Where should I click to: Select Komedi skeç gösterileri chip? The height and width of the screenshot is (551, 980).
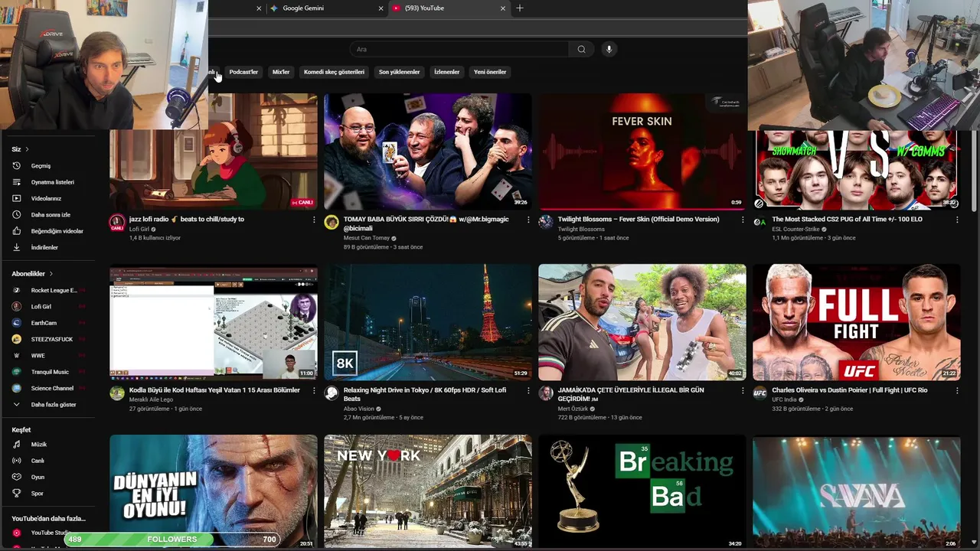pos(334,72)
